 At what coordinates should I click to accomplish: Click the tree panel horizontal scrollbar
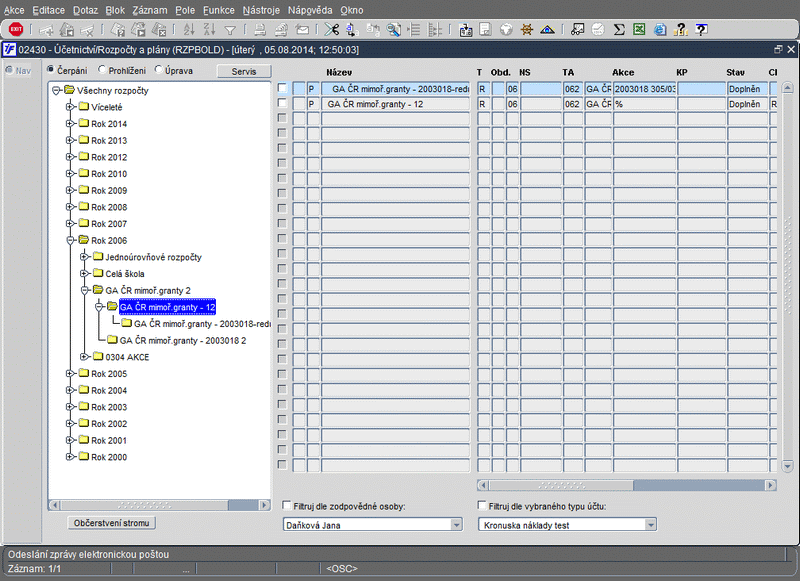coord(160,505)
